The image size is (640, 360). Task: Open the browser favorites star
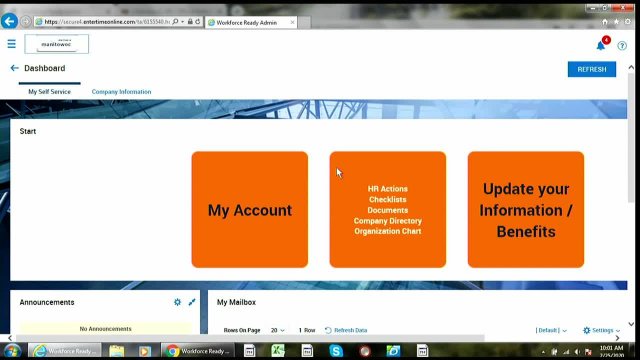(x=616, y=22)
